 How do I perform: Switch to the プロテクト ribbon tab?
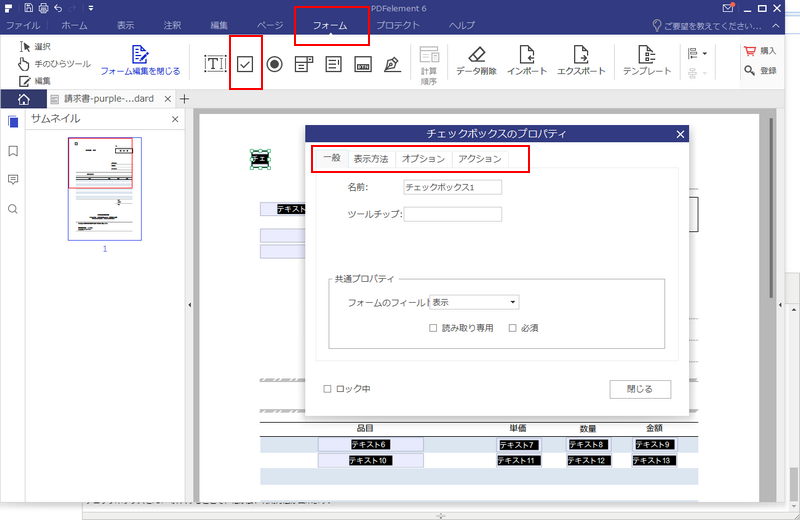398,25
